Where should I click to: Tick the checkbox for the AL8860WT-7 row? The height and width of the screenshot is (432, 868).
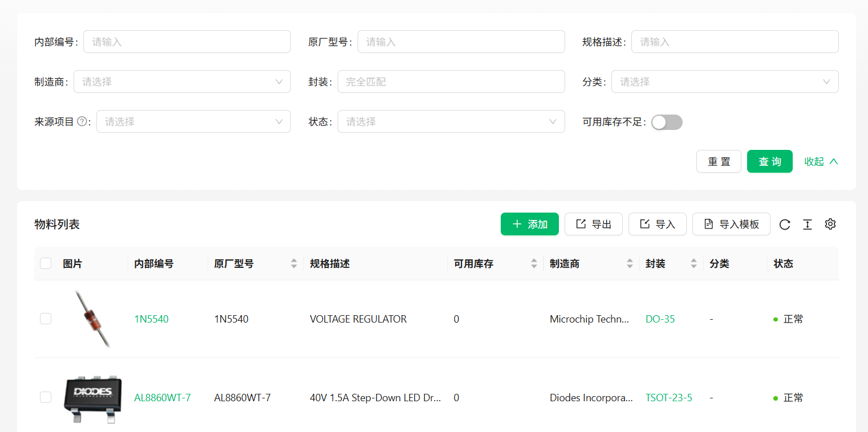point(46,398)
